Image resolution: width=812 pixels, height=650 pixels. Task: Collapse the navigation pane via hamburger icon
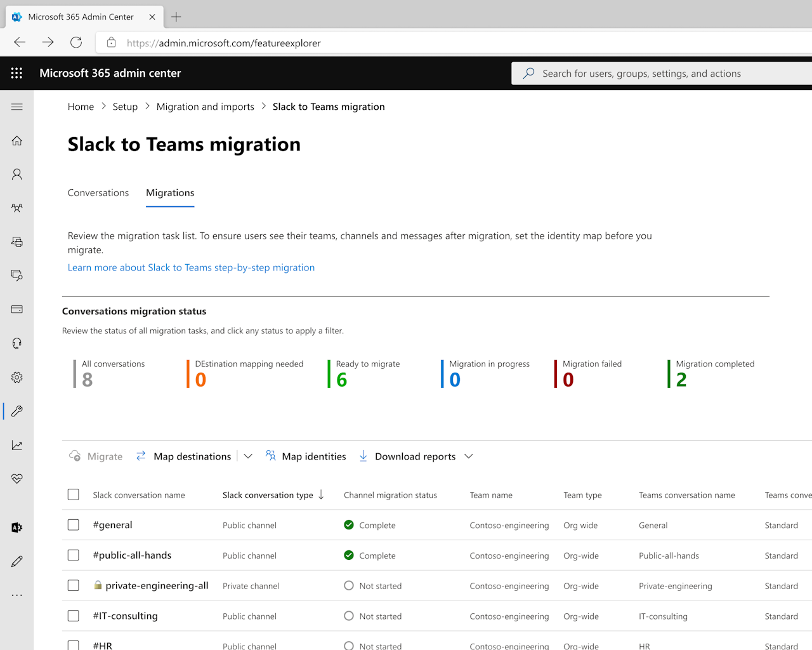click(x=16, y=107)
